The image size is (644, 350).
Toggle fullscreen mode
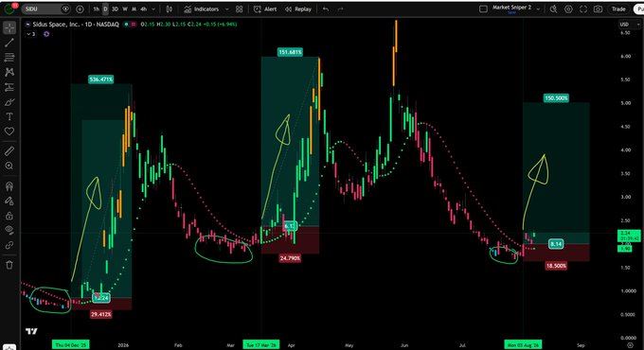pos(583,9)
